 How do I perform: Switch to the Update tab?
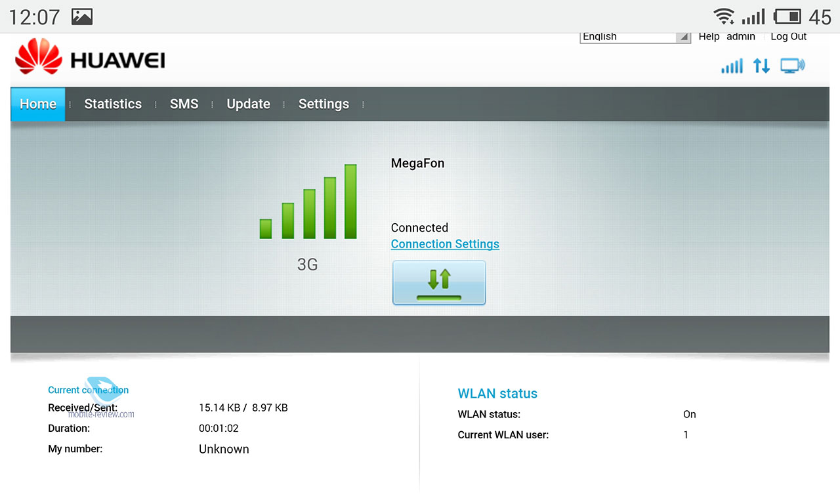pyautogui.click(x=248, y=104)
